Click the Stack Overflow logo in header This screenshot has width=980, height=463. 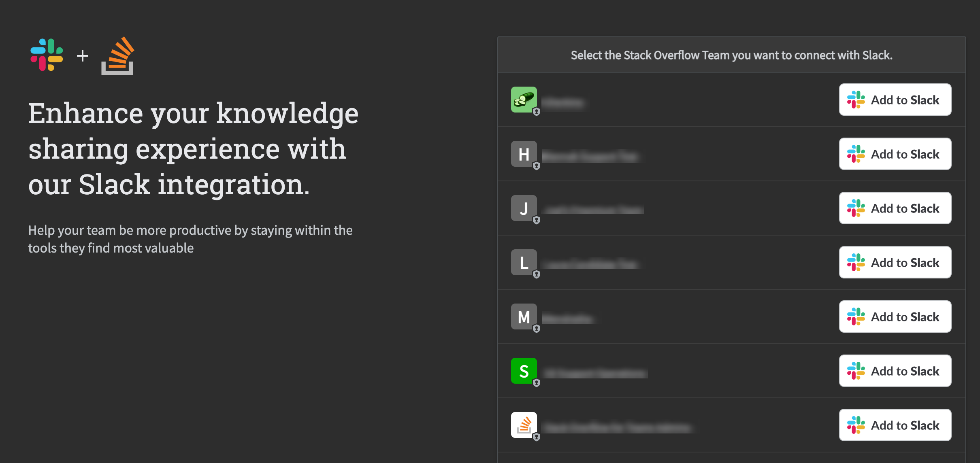coord(117,56)
